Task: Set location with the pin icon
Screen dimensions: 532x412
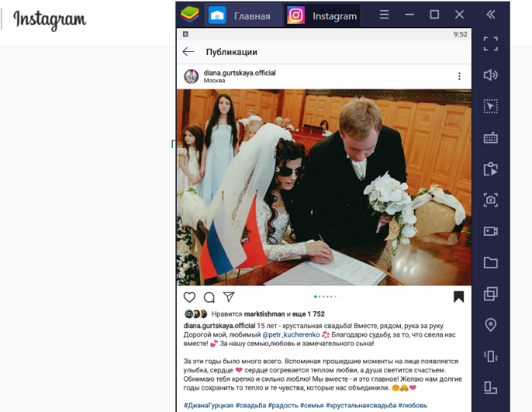Action: 491,325
